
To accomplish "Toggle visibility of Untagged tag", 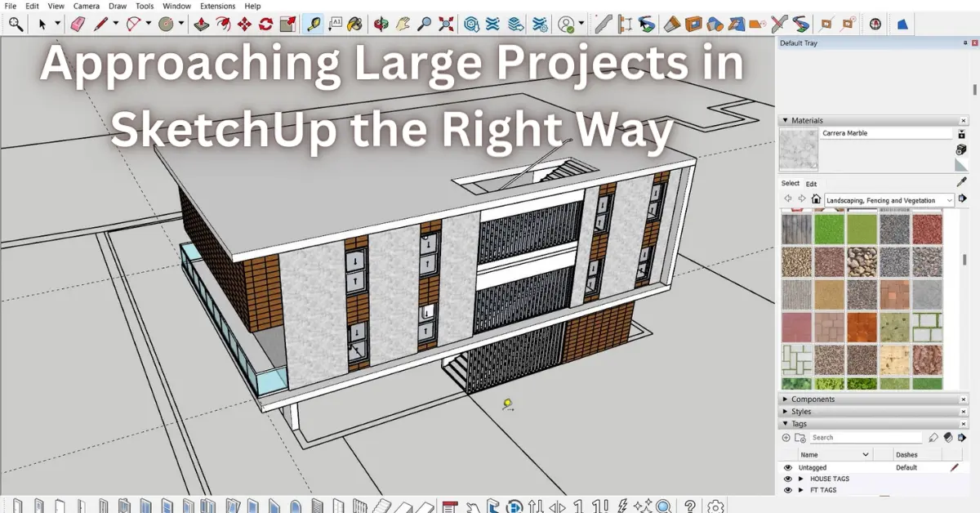I will 788,468.
